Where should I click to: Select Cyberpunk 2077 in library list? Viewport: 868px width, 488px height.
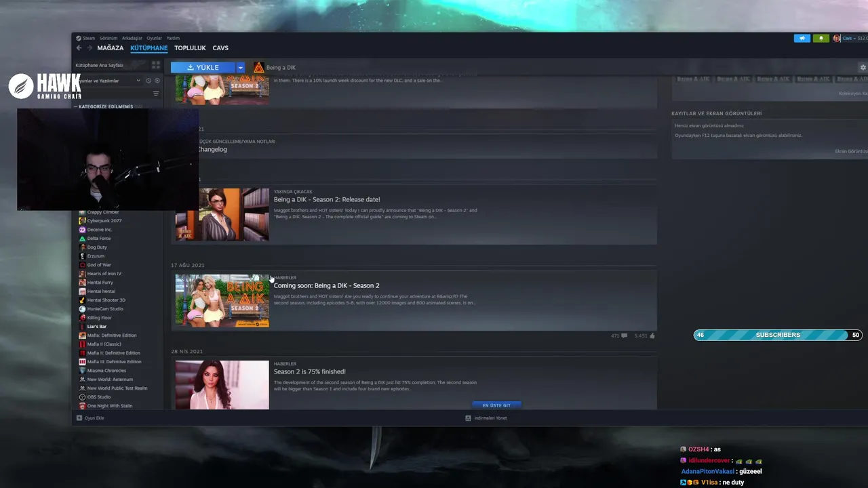[x=104, y=221]
